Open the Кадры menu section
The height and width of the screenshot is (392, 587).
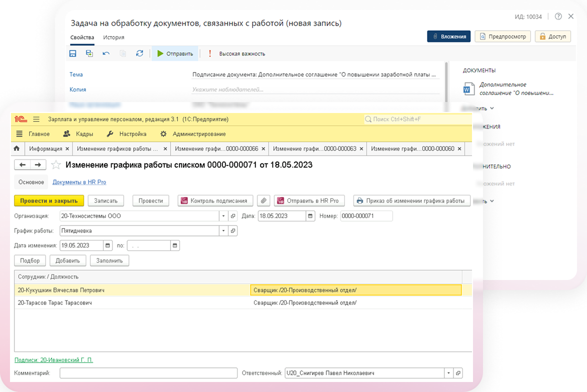point(78,134)
